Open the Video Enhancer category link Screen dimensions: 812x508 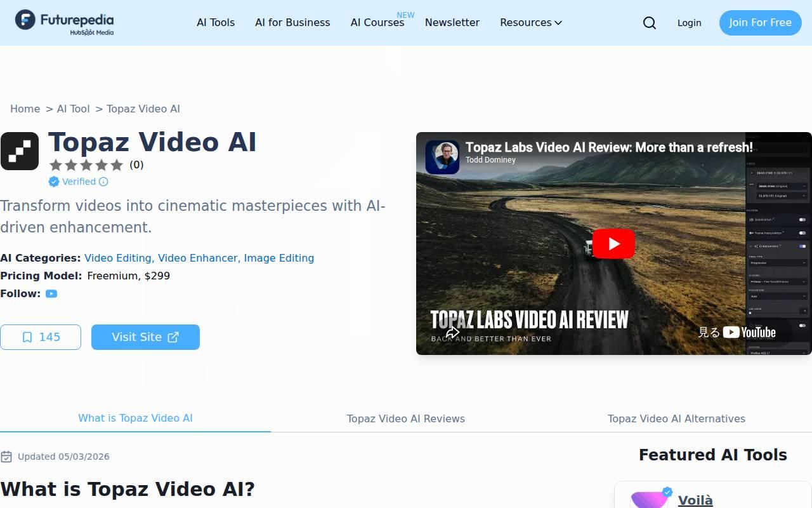(198, 258)
